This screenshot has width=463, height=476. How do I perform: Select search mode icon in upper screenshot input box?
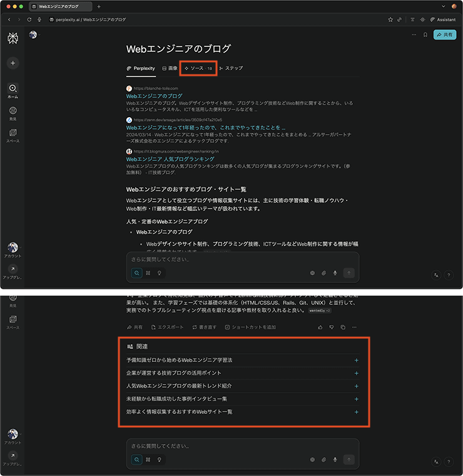pyautogui.click(x=137, y=273)
